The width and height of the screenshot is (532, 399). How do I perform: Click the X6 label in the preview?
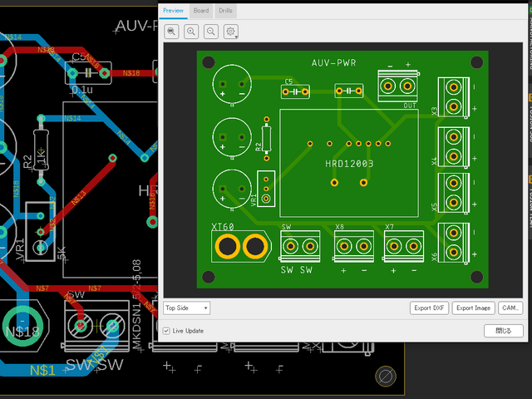pyautogui.click(x=434, y=257)
